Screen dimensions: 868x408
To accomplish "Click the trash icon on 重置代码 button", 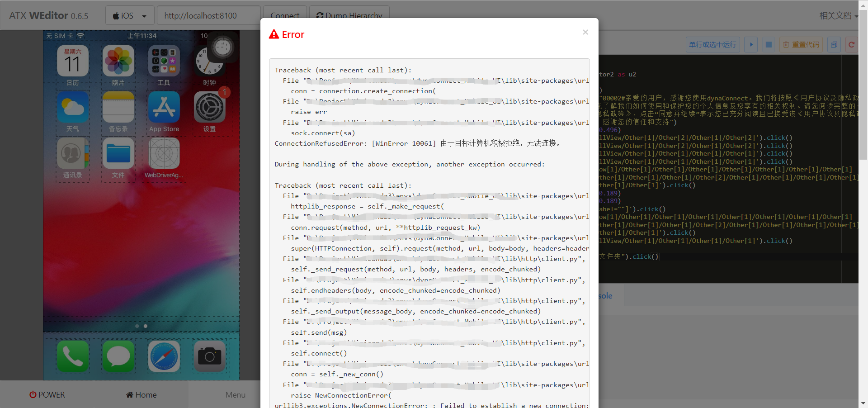I will click(x=787, y=44).
